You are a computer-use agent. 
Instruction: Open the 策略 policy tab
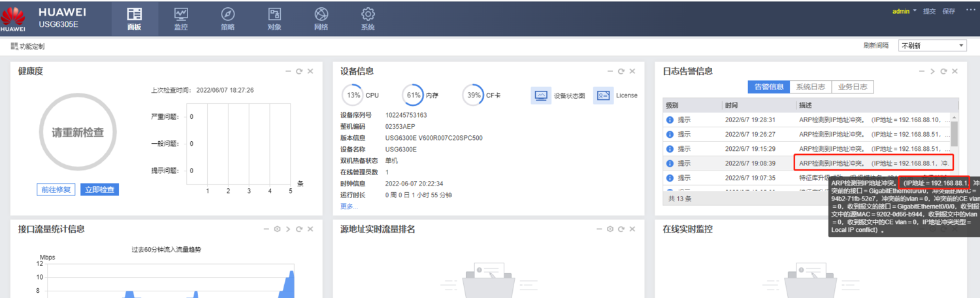pyautogui.click(x=228, y=19)
